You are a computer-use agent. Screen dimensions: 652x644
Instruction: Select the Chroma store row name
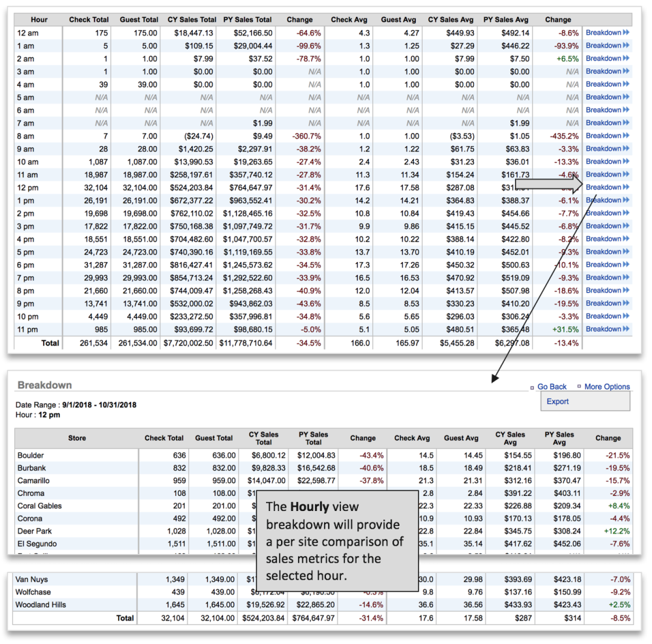coord(31,493)
